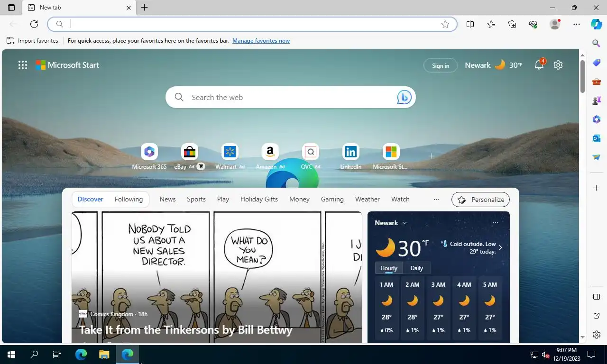Open the Weather category tab
This screenshot has width=607, height=364.
pyautogui.click(x=368, y=200)
